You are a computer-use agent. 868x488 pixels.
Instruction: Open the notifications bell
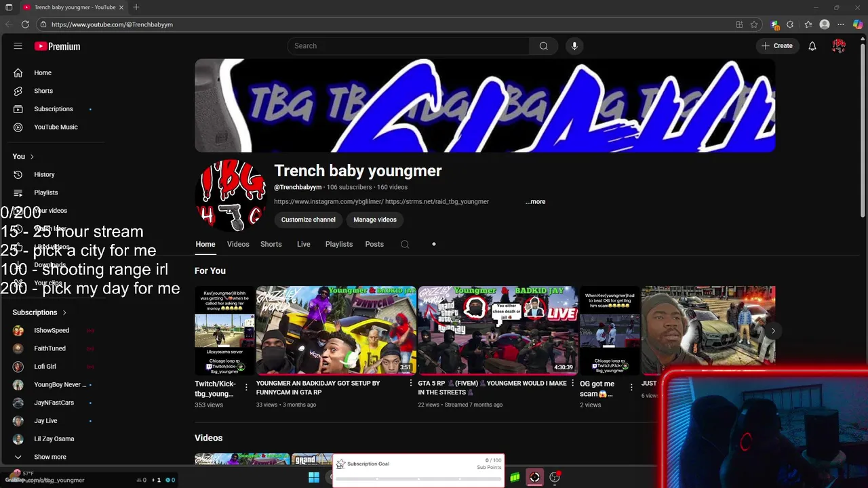click(812, 46)
